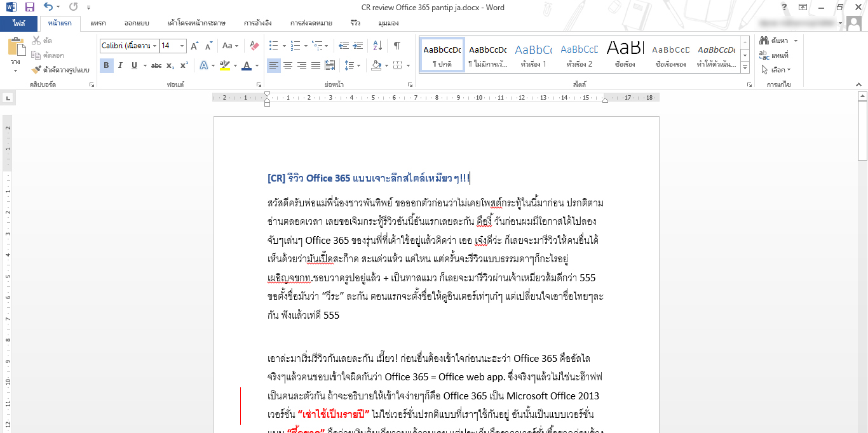
Task: Click the vertical scrollbar thumb
Action: coord(862,131)
